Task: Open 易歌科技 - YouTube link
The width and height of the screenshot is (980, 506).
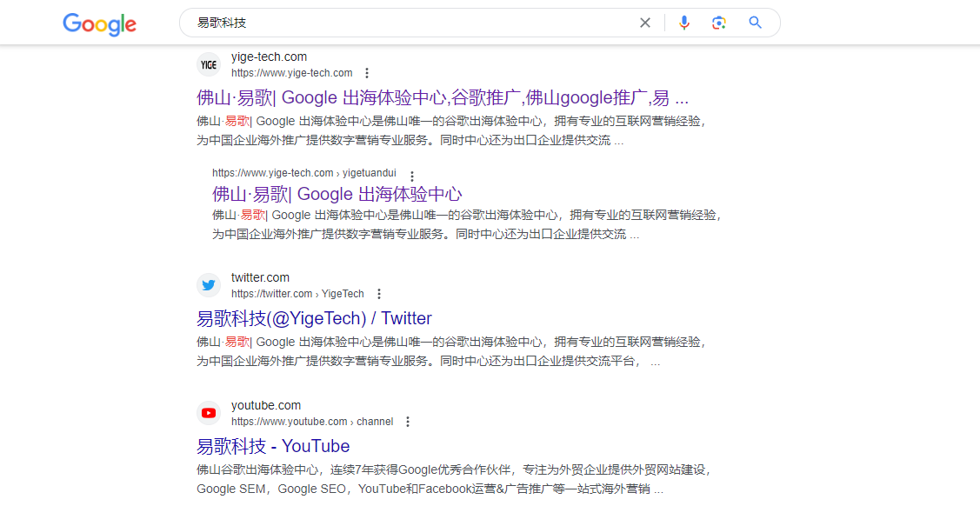Action: tap(273, 446)
